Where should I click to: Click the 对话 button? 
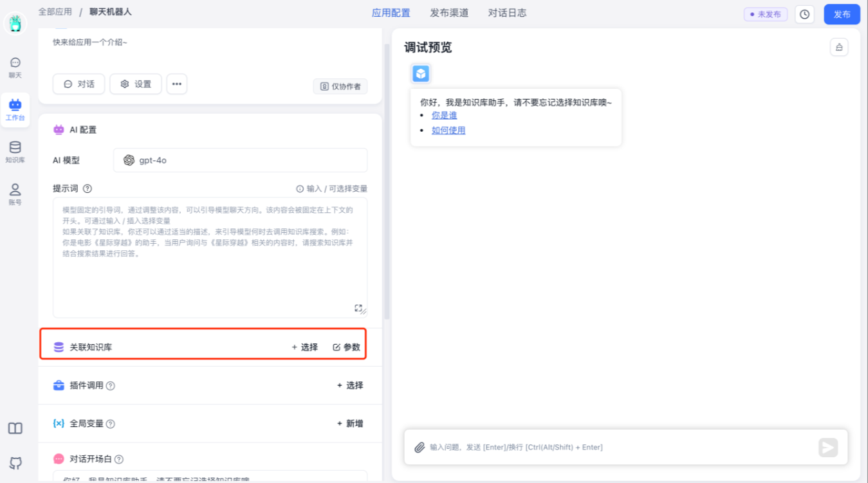click(78, 84)
